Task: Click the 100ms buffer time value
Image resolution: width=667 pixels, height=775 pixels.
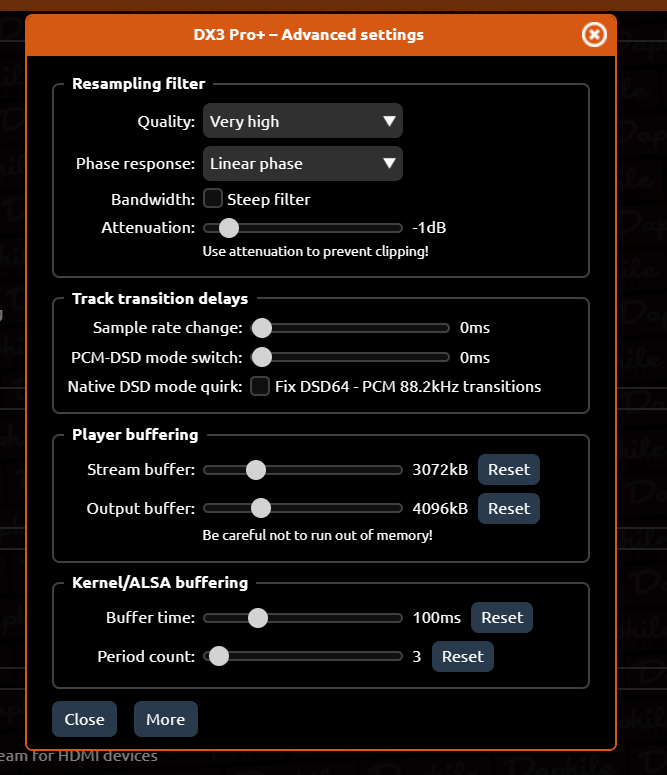Action: [437, 618]
